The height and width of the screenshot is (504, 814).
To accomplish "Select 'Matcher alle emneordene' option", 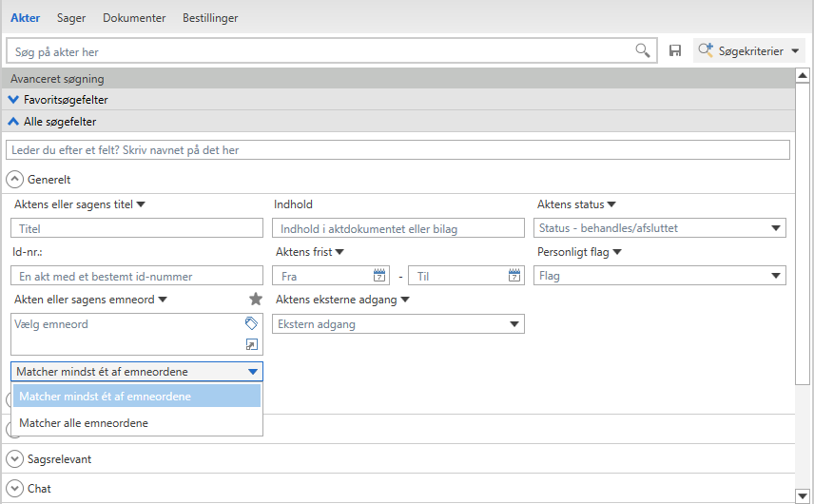I will point(84,422).
